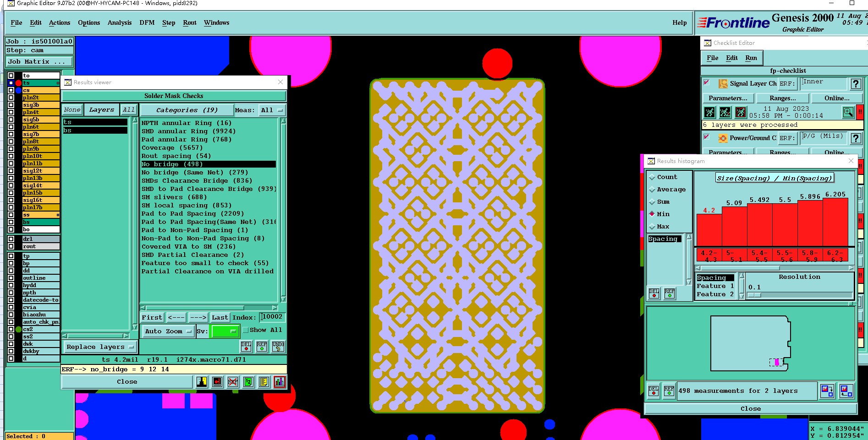Open the Auto Zoom dropdown
Image resolution: width=868 pixels, height=440 pixels.
tap(168, 331)
